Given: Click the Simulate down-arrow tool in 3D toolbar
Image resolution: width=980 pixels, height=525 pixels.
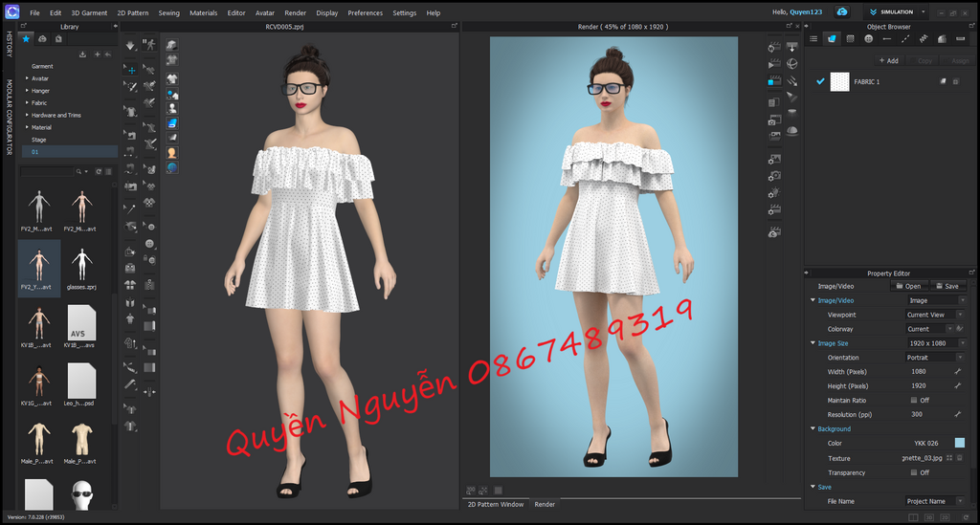Looking at the screenshot, I should [x=131, y=45].
